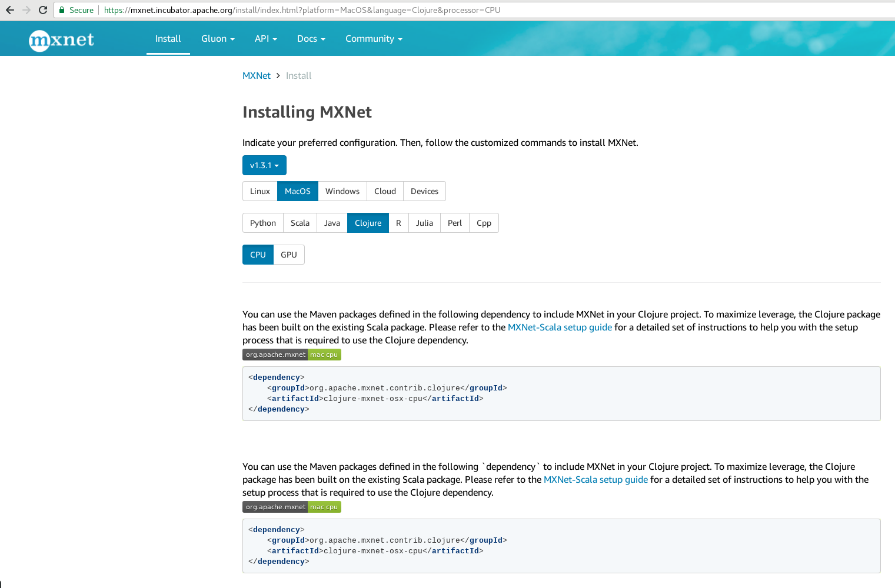Expand the Community menu
This screenshot has width=895, height=588.
point(374,39)
